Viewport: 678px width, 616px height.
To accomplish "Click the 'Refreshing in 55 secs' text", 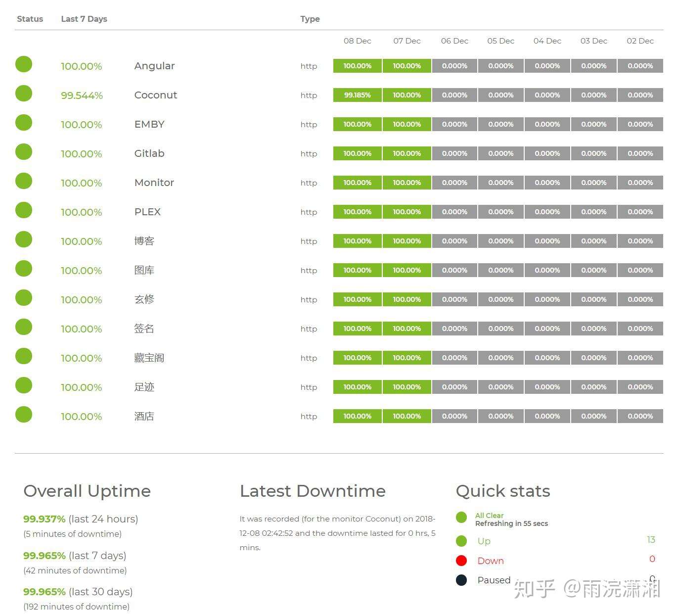I will (x=512, y=523).
